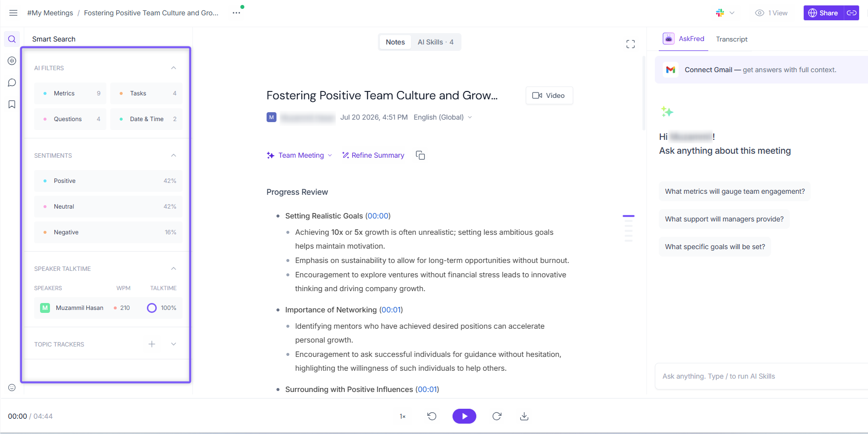Open the bookmarks sidebar icon
The height and width of the screenshot is (434, 868).
[x=12, y=104]
